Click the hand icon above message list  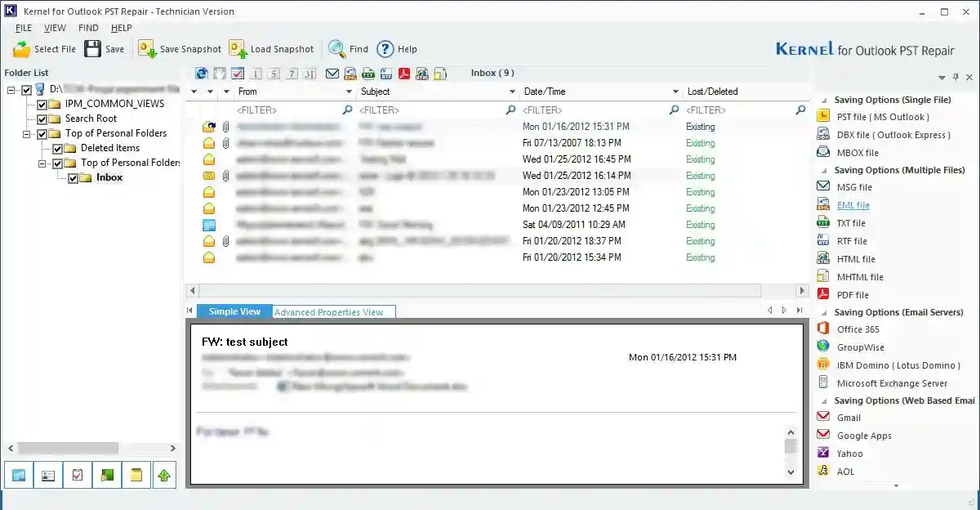pos(220,74)
